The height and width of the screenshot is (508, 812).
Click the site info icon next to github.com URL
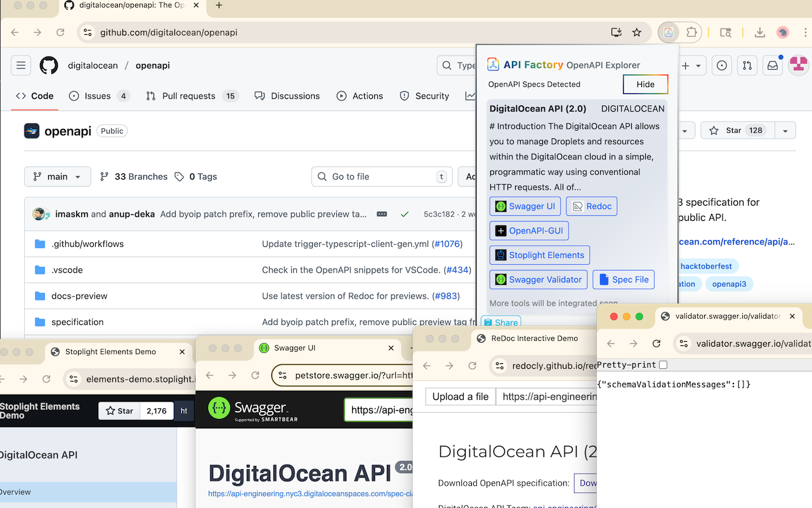pyautogui.click(x=88, y=32)
